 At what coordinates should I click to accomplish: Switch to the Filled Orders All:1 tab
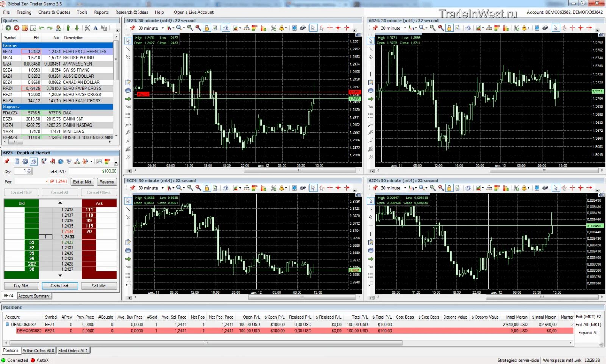click(x=73, y=351)
